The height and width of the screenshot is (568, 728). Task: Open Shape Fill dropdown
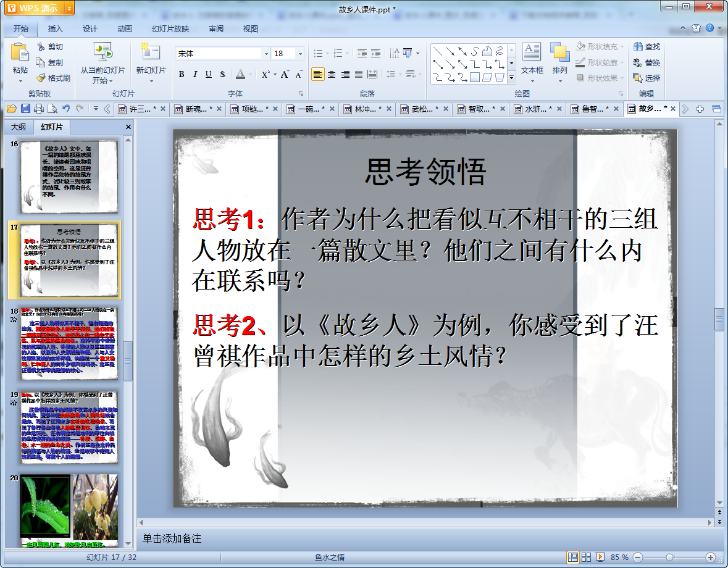click(600, 47)
